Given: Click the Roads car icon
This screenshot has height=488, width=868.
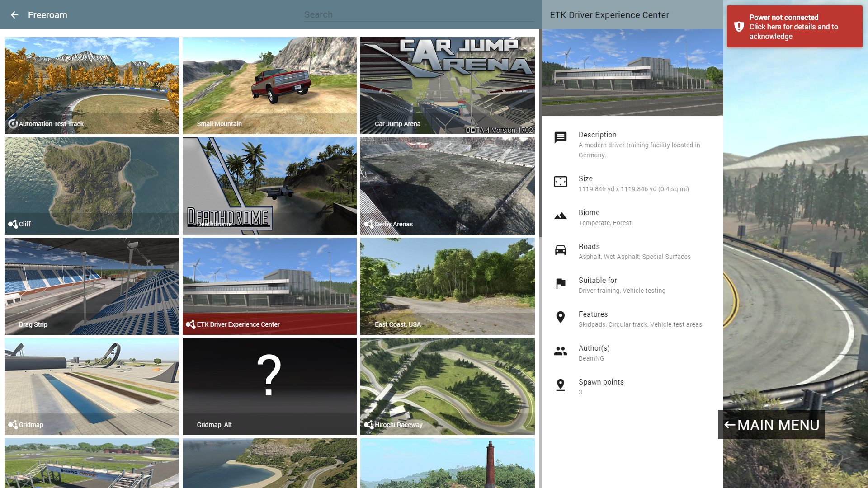Looking at the screenshot, I should pyautogui.click(x=560, y=250).
